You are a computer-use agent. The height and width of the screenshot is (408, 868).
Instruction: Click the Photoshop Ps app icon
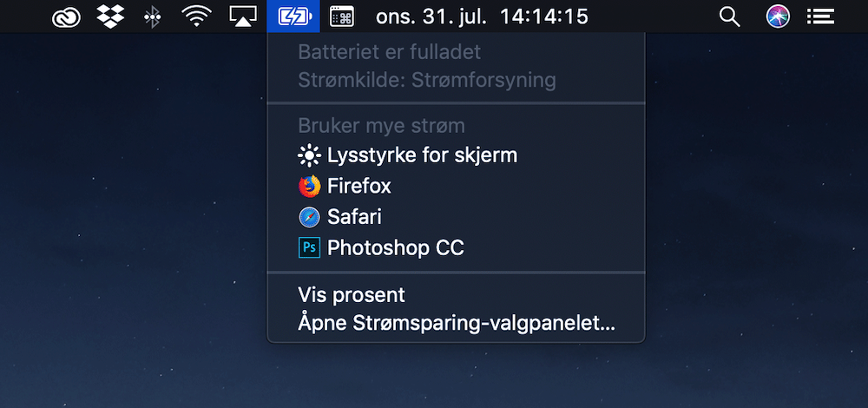point(310,247)
